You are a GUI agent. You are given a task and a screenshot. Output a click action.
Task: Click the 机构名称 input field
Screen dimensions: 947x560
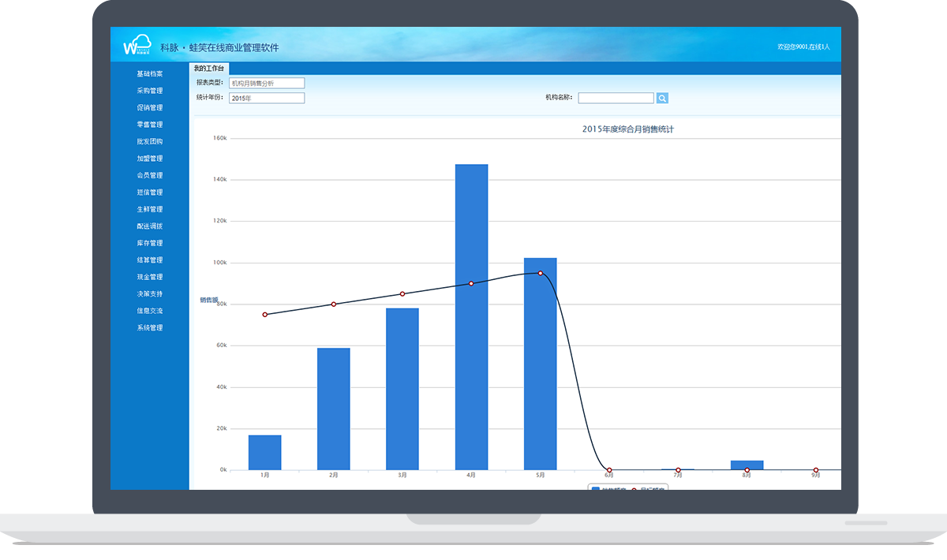click(x=616, y=98)
